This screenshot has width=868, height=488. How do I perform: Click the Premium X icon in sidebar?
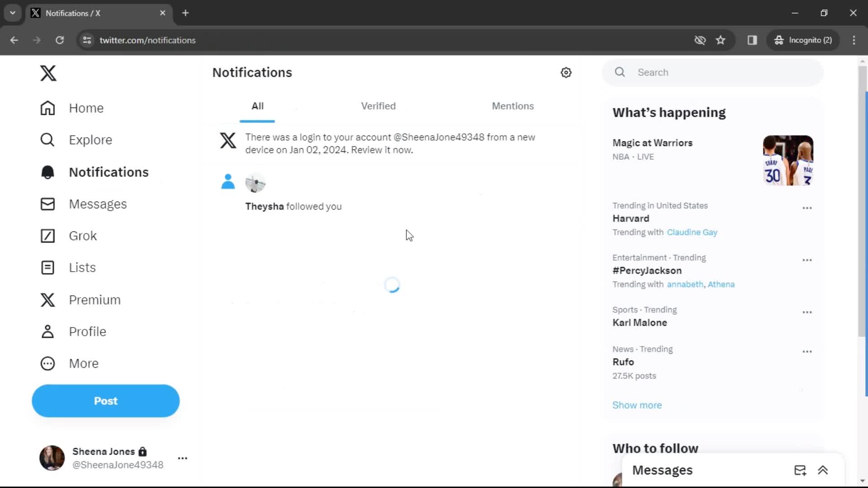coord(47,299)
